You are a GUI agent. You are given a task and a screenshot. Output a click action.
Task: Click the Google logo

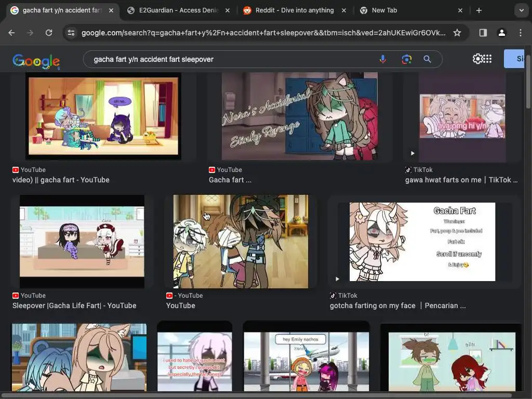[x=36, y=61]
